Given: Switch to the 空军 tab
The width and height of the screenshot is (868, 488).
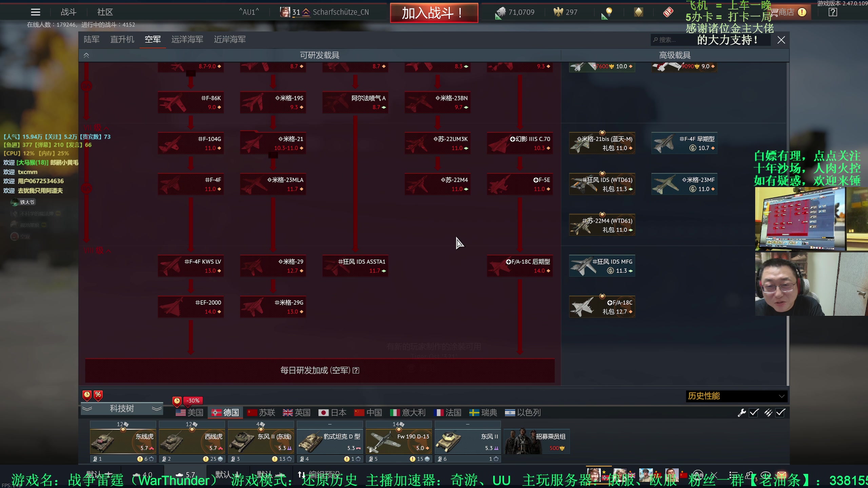Looking at the screenshot, I should [x=153, y=40].
